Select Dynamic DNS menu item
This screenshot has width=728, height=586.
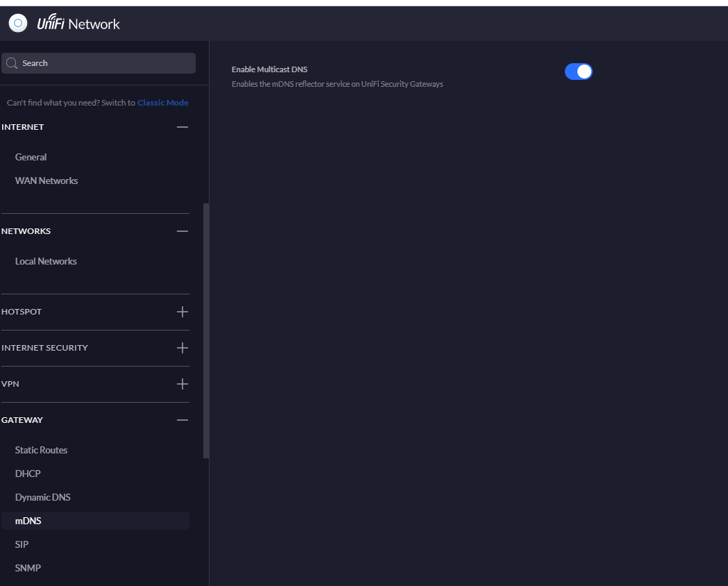click(x=43, y=498)
